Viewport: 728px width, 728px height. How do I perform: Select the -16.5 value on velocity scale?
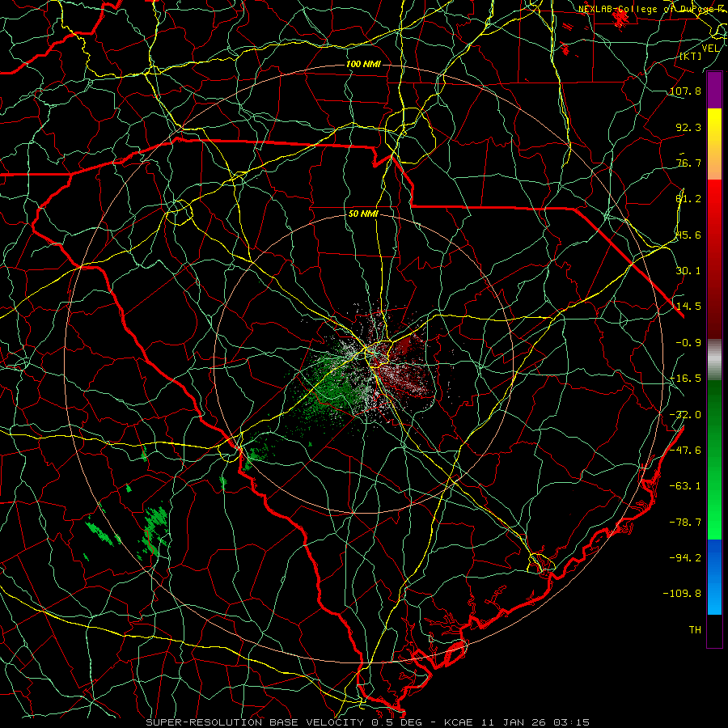[x=685, y=379]
